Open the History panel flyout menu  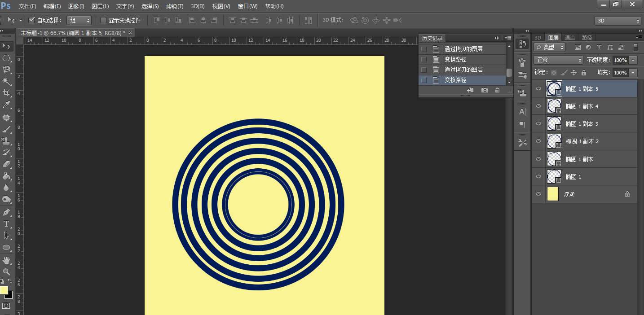pyautogui.click(x=508, y=38)
